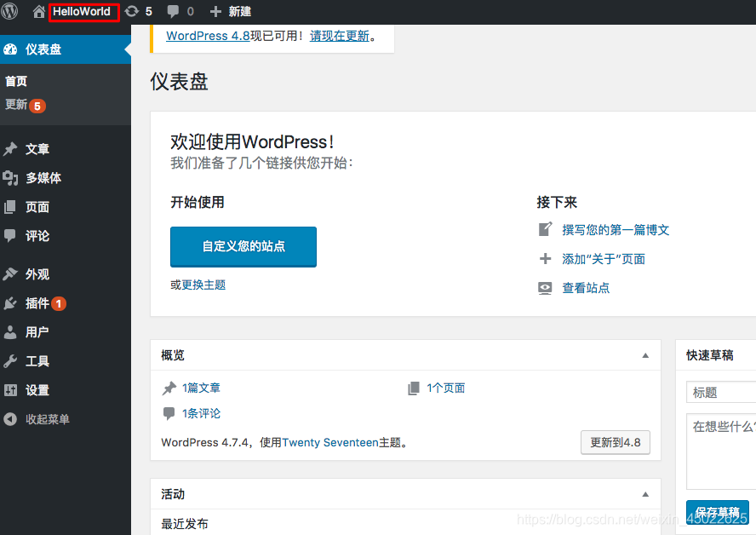Click the 工具 wrench icon in sidebar
This screenshot has height=535, width=756.
[10, 361]
